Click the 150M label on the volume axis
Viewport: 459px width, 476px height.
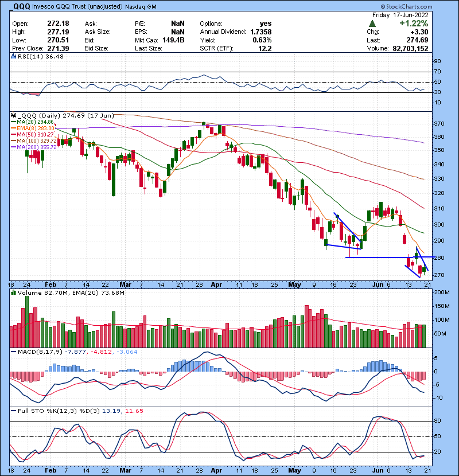[442, 306]
